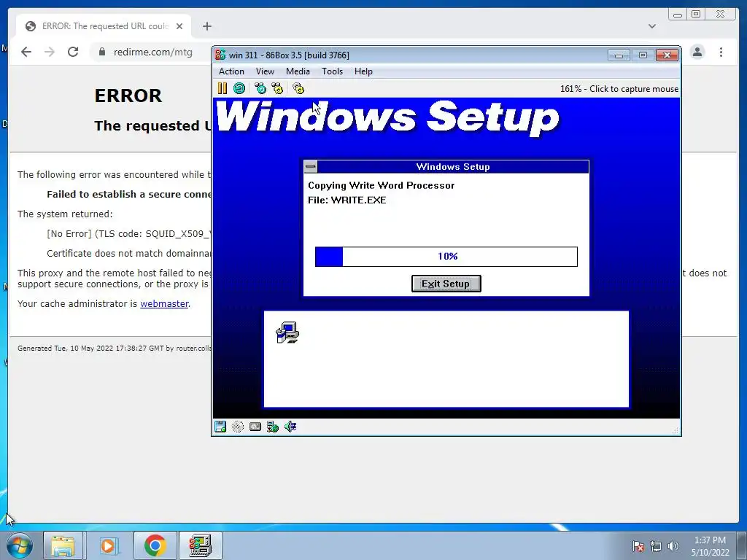
Task: Click the 'Generated Tue, 10 May 2022' footer text
Action: click(x=115, y=348)
